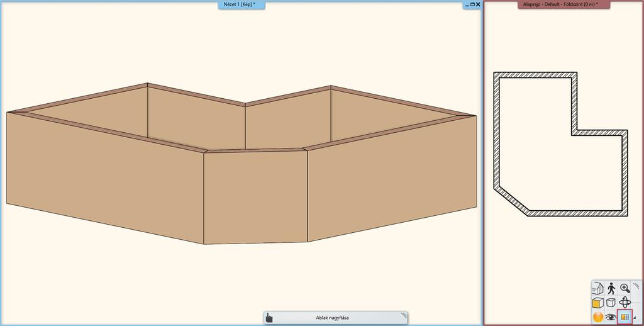Minimize the Nézet 1 view window
Viewport: 644px width, 326px height.
point(466,4)
